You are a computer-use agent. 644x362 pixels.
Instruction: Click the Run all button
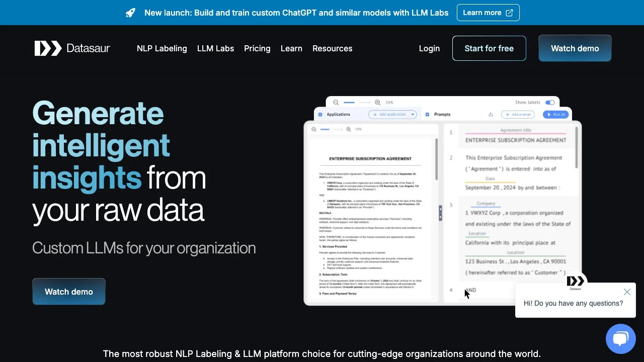[x=556, y=114]
